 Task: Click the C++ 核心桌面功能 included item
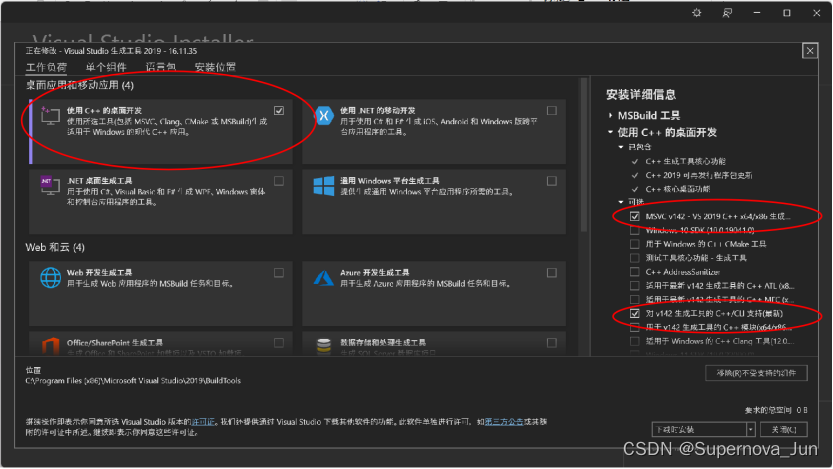677,189
